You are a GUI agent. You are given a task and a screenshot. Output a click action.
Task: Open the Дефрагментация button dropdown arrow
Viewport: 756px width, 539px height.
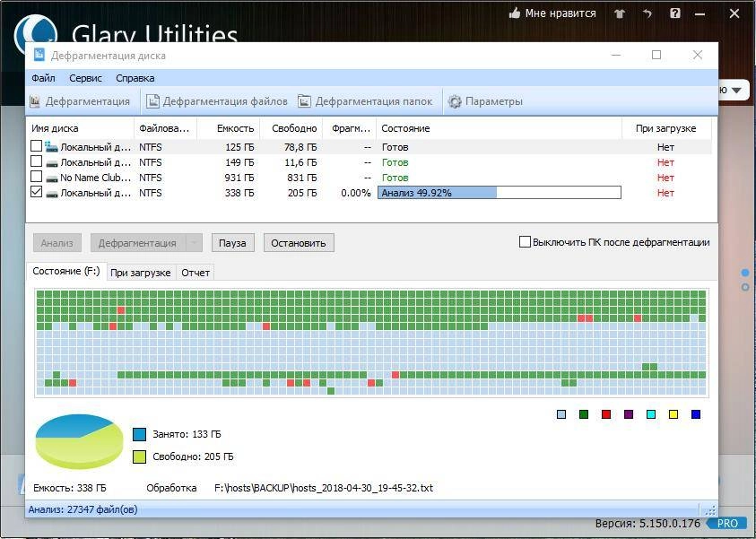pos(194,243)
